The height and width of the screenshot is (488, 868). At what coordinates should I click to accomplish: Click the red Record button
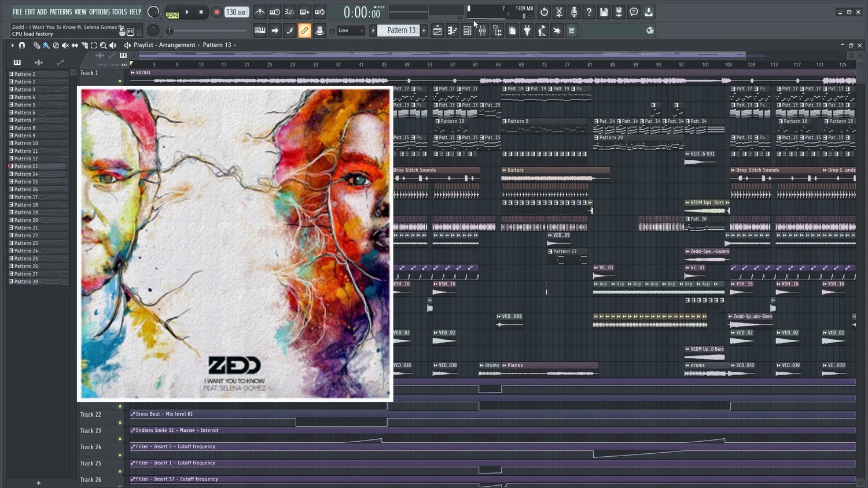(x=216, y=12)
